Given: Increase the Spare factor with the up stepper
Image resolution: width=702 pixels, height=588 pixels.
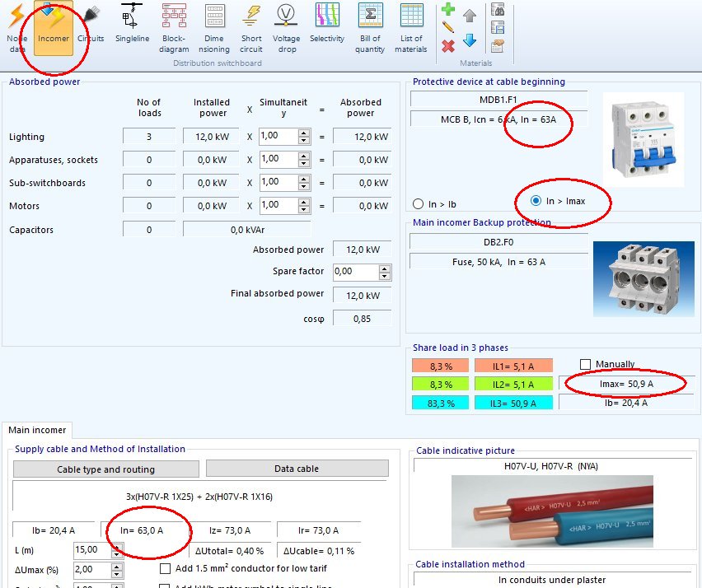Looking at the screenshot, I should click(x=384, y=268).
